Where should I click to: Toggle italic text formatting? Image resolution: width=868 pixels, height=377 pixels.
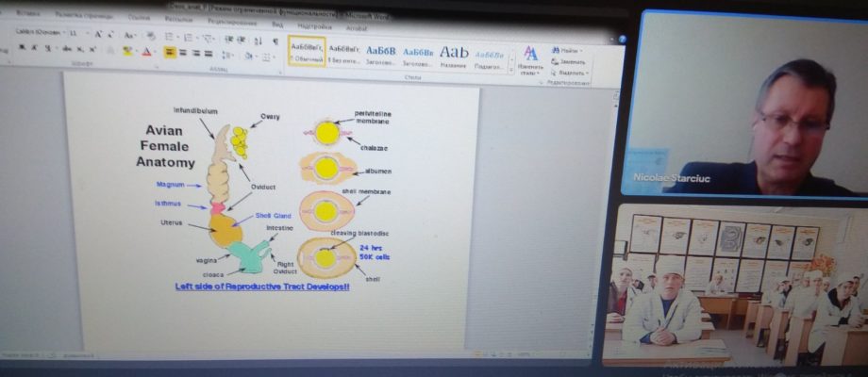[x=35, y=49]
